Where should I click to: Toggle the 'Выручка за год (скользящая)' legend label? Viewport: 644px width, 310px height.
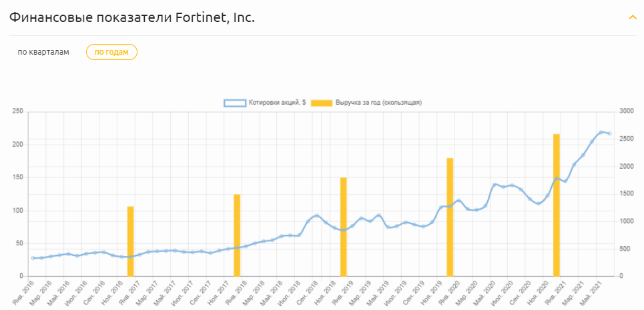point(378,103)
